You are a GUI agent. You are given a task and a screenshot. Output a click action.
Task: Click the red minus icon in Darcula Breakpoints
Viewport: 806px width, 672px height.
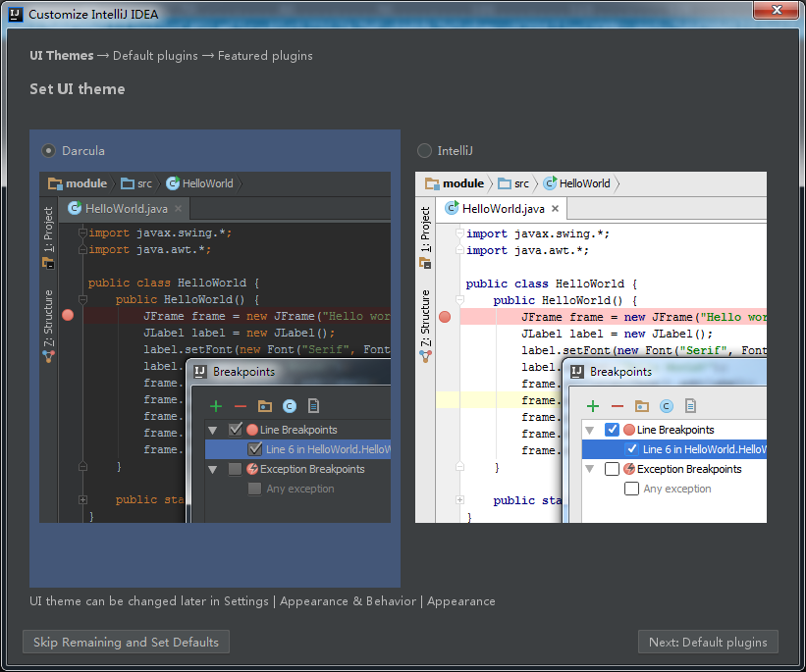pyautogui.click(x=241, y=406)
